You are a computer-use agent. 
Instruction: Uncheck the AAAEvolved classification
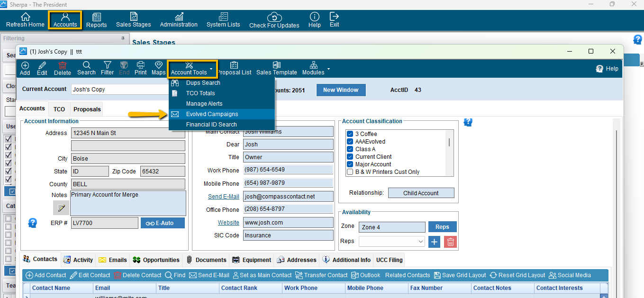[x=350, y=142]
